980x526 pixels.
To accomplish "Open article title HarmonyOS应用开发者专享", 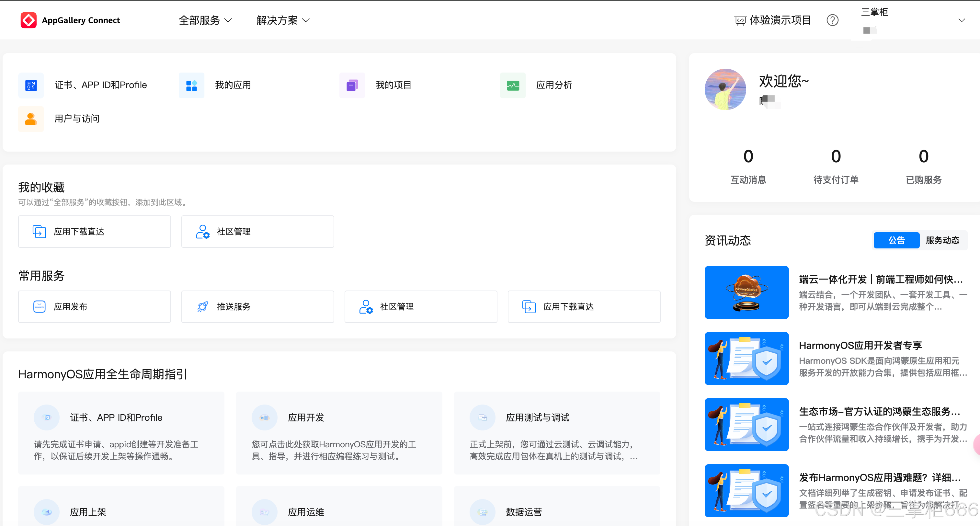I will [x=860, y=346].
